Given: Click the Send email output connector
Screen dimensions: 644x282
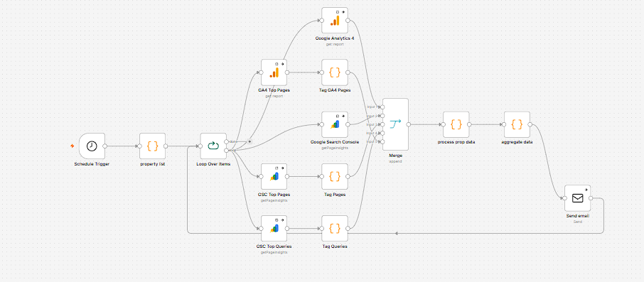Looking at the screenshot, I should 591,198.
